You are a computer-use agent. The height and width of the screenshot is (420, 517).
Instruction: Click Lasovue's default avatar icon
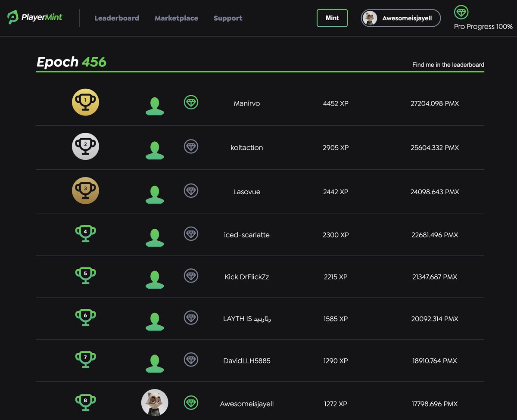tap(155, 195)
